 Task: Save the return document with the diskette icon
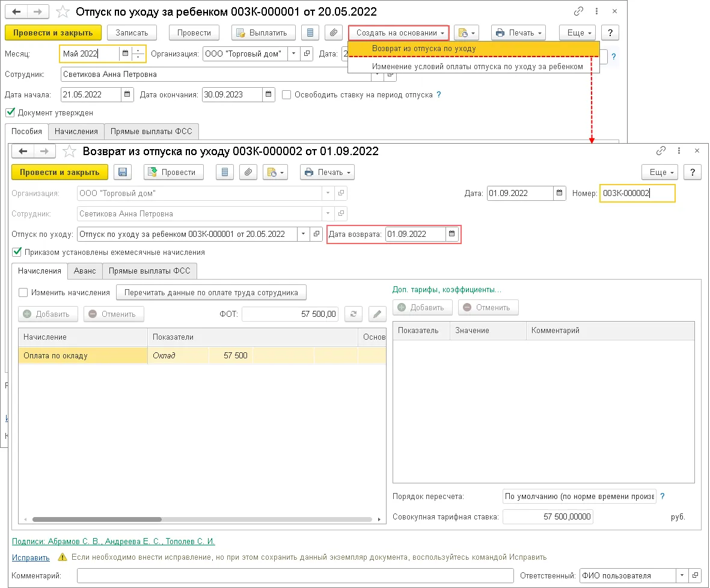pos(122,172)
